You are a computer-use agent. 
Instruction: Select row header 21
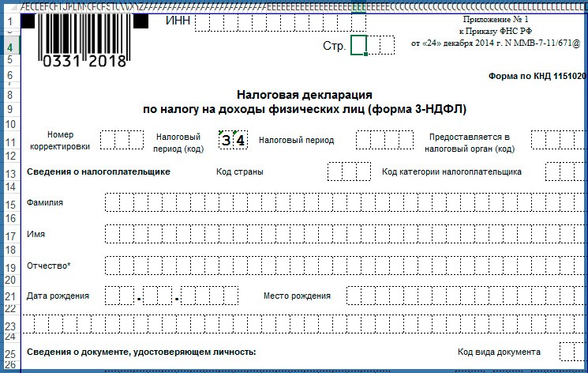(9, 297)
